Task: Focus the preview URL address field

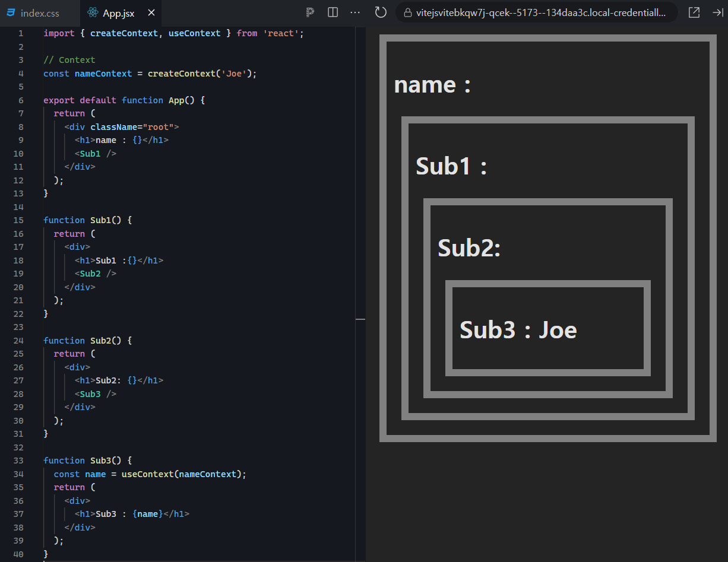Action: click(x=537, y=12)
